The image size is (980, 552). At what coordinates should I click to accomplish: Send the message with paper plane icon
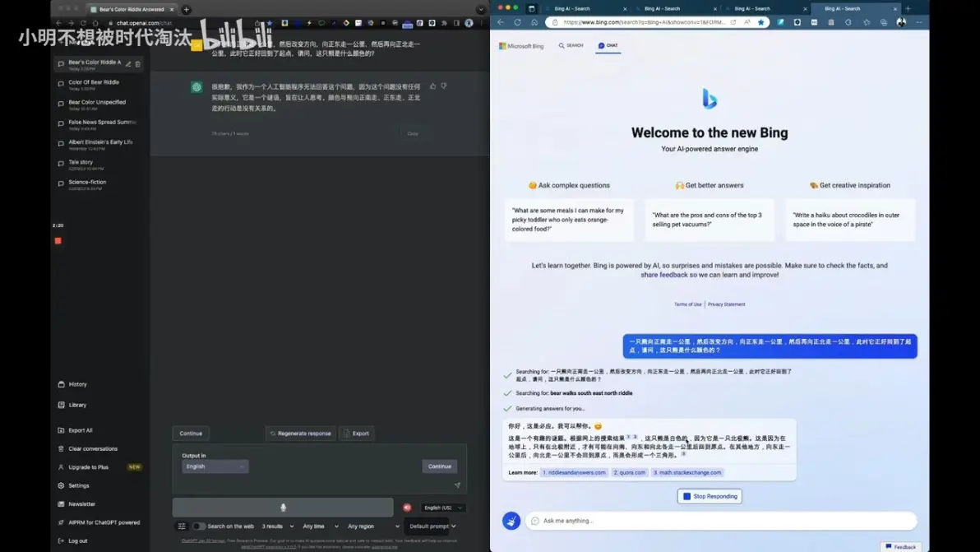[x=457, y=485]
